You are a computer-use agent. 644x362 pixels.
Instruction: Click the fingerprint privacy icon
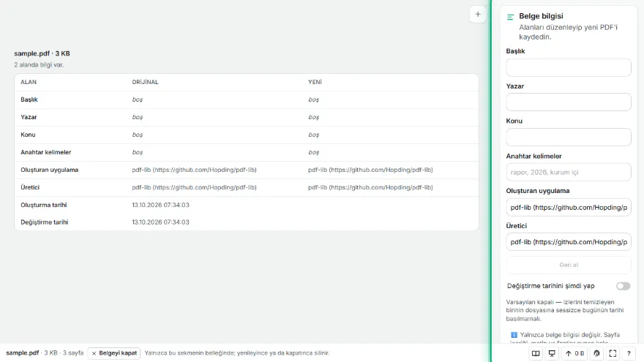[x=596, y=353]
